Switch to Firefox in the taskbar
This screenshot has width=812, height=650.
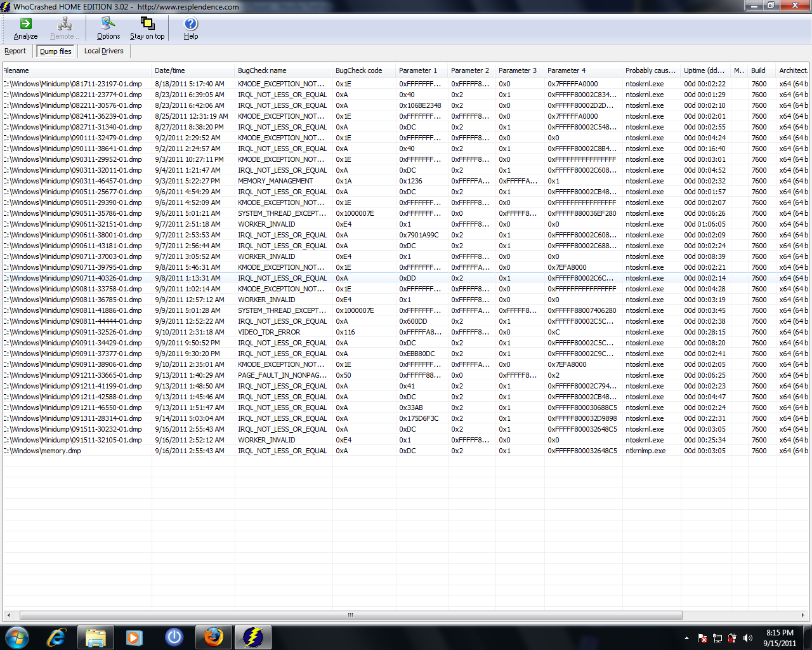point(214,637)
